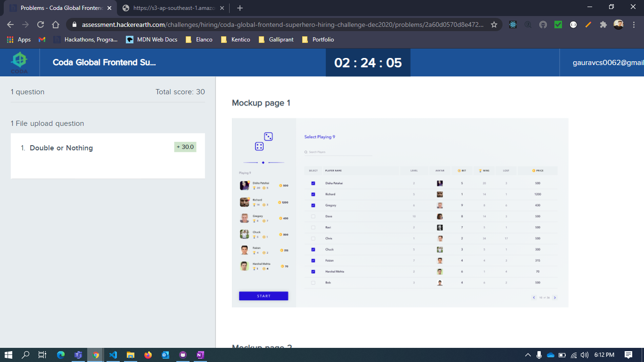Open the Chrome profile avatar
The image size is (644, 362).
point(619,25)
